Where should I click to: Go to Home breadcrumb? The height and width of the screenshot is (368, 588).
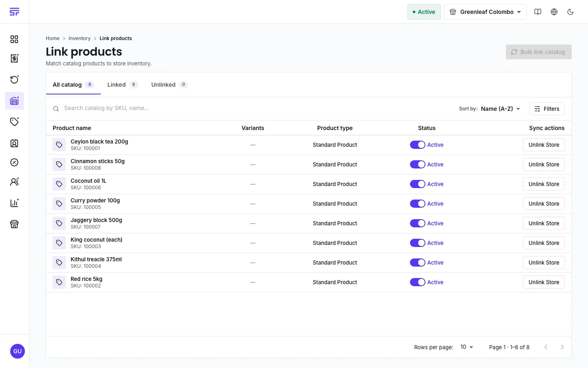pos(53,38)
